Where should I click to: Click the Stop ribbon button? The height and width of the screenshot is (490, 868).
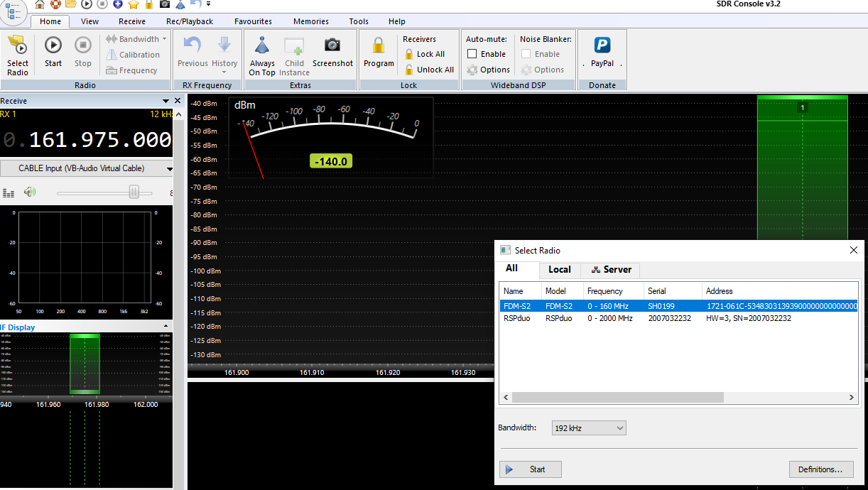click(83, 53)
